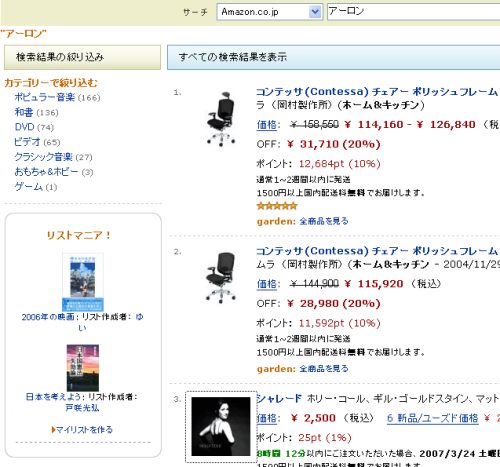Click 全商品を見る link under second chair
500x467 pixels.
(x=324, y=369)
